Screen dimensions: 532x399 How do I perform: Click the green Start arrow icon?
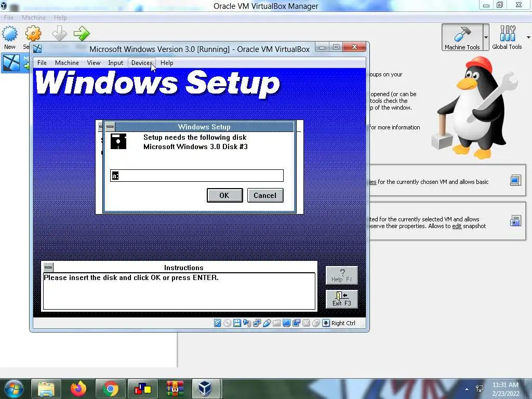click(82, 33)
